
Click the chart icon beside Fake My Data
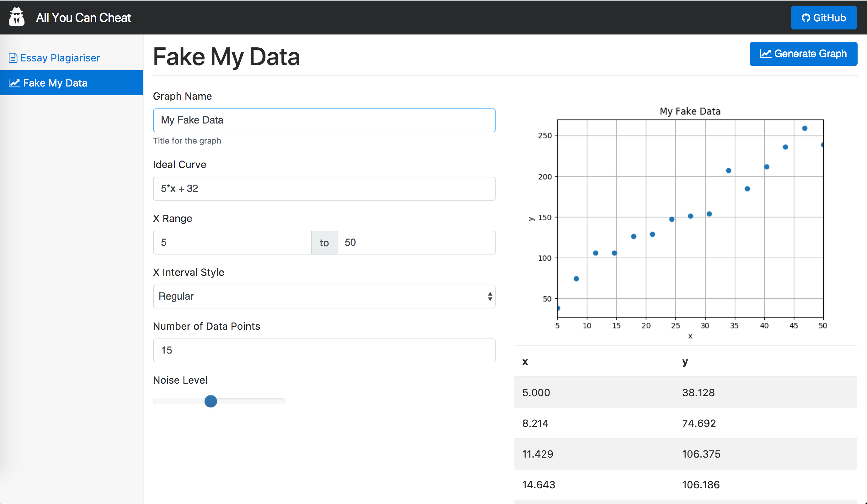14,83
